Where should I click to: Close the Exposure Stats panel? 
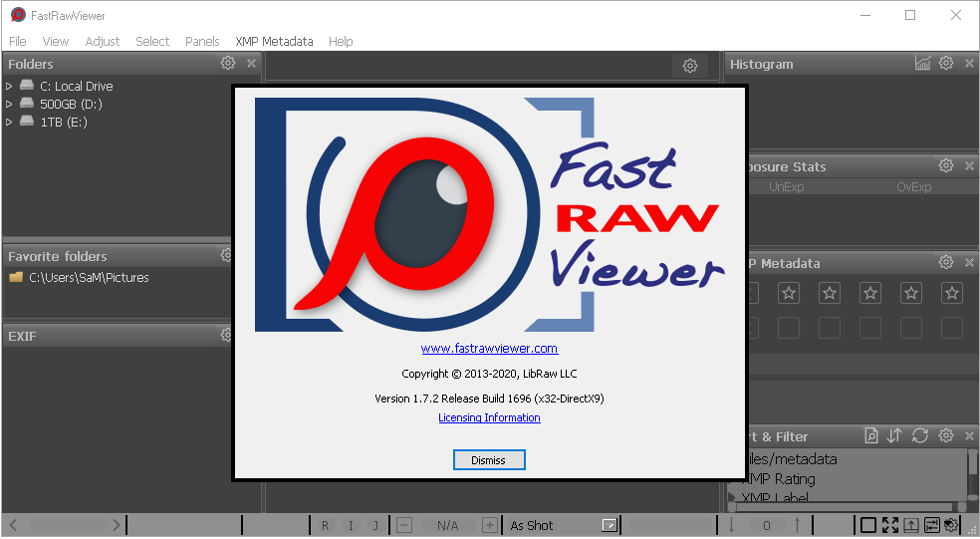(x=969, y=165)
